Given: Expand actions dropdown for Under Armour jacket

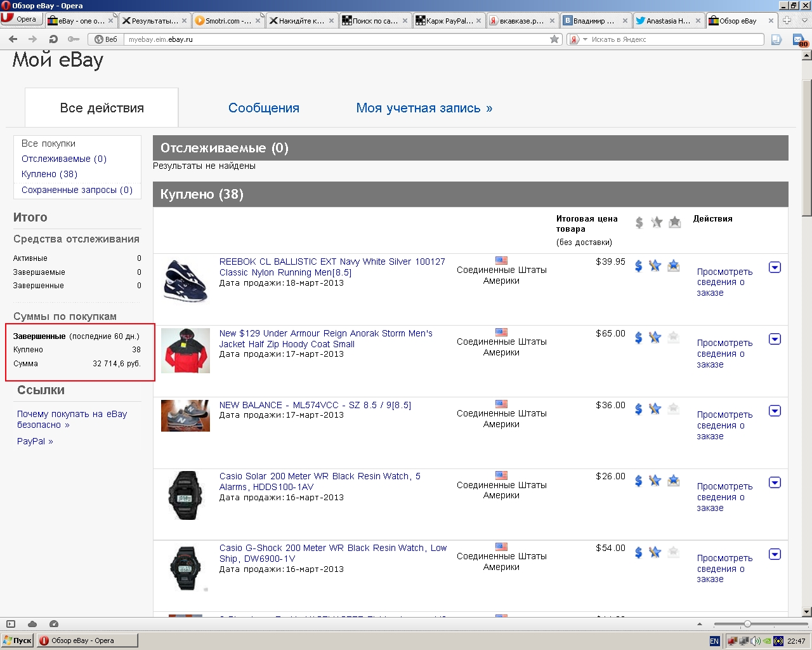Looking at the screenshot, I should tap(775, 339).
